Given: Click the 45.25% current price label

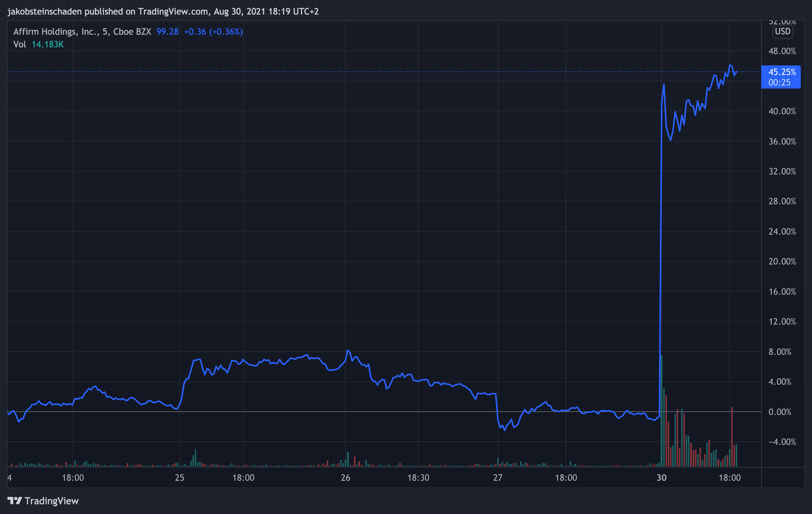Looking at the screenshot, I should pyautogui.click(x=782, y=72).
